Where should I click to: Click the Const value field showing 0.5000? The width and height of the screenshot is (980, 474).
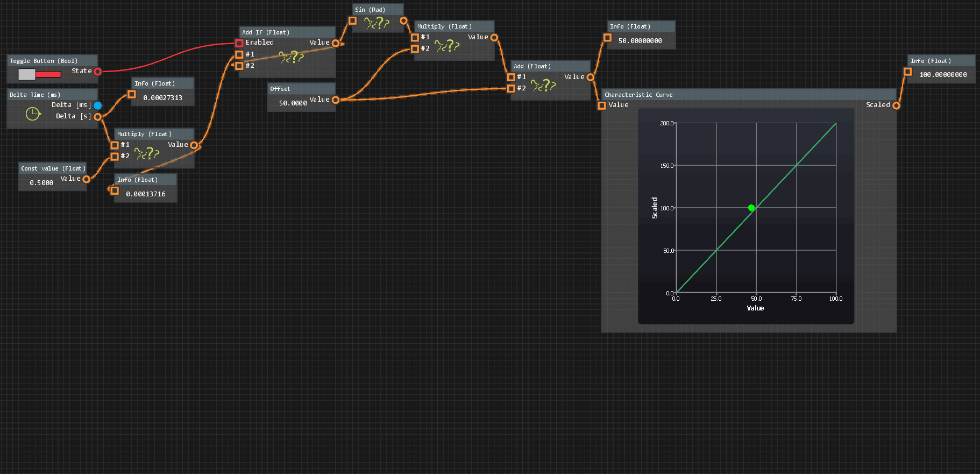click(41, 183)
